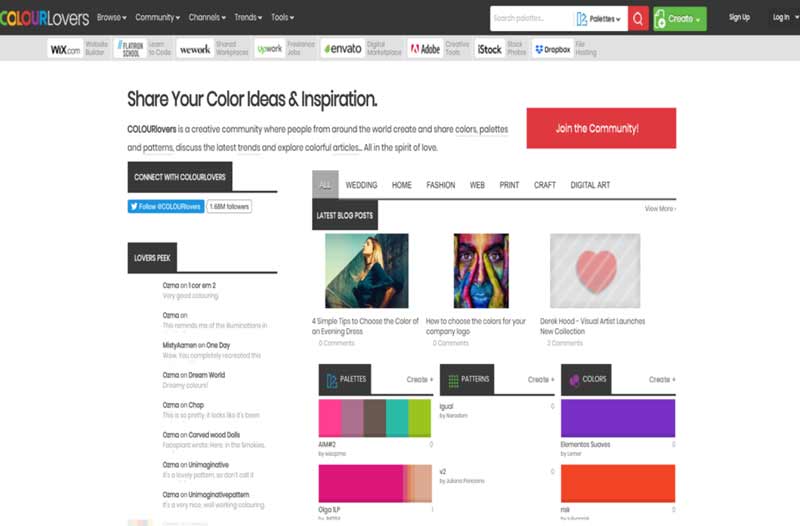
Task: Open 'Derek Hood - Visual Artist' post
Action: [592, 327]
